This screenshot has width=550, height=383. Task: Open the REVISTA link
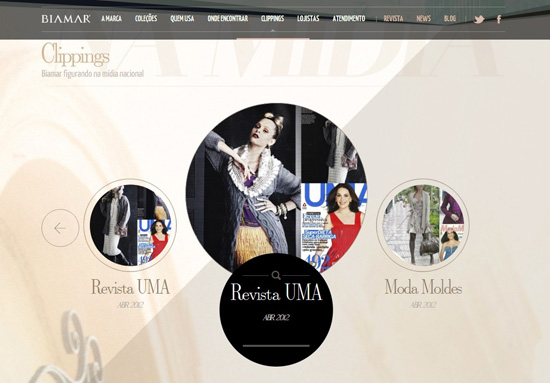pos(393,19)
